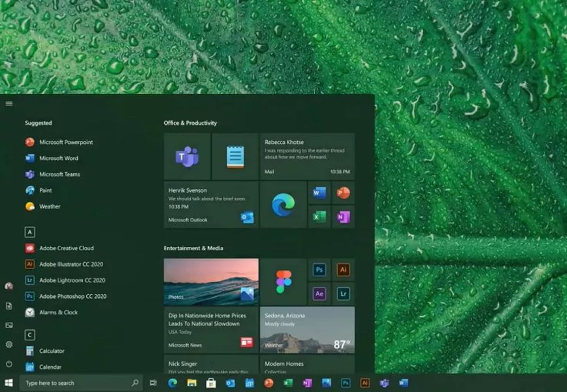Open the Sedona, Arizona Weather tile
Image resolution: width=567 pixels, height=392 pixels.
[x=308, y=330]
